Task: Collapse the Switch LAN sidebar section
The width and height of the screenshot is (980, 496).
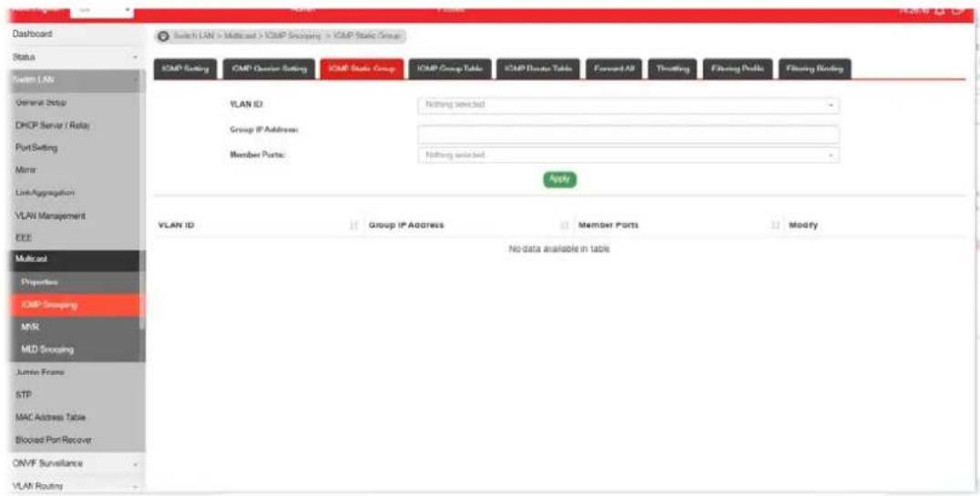Action: coord(75,80)
